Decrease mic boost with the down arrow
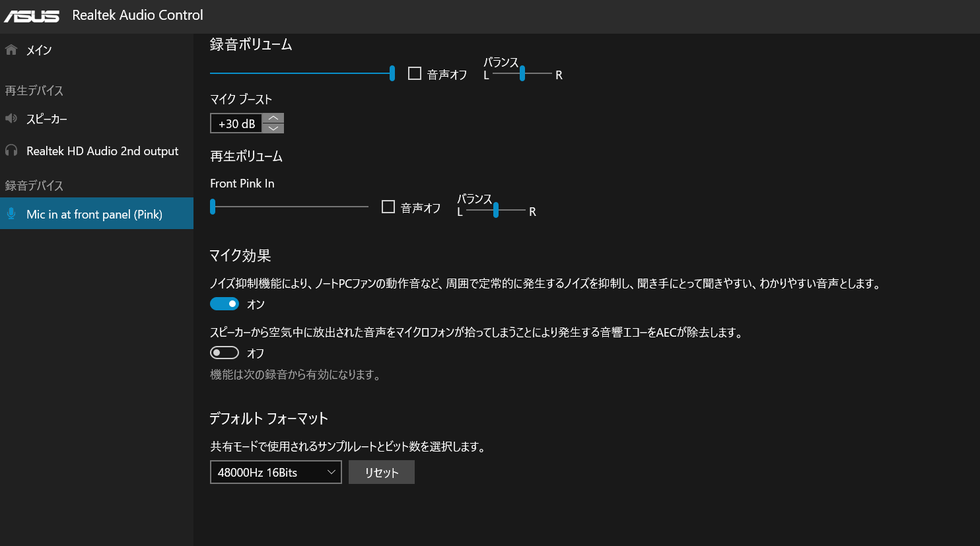This screenshot has width=980, height=546. point(273,128)
